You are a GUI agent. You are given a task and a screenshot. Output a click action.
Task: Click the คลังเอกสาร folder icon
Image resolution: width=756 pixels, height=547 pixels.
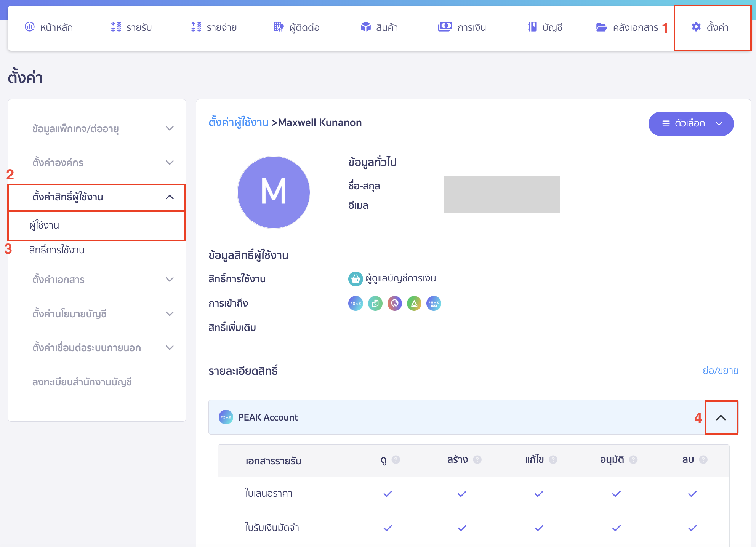601,27
